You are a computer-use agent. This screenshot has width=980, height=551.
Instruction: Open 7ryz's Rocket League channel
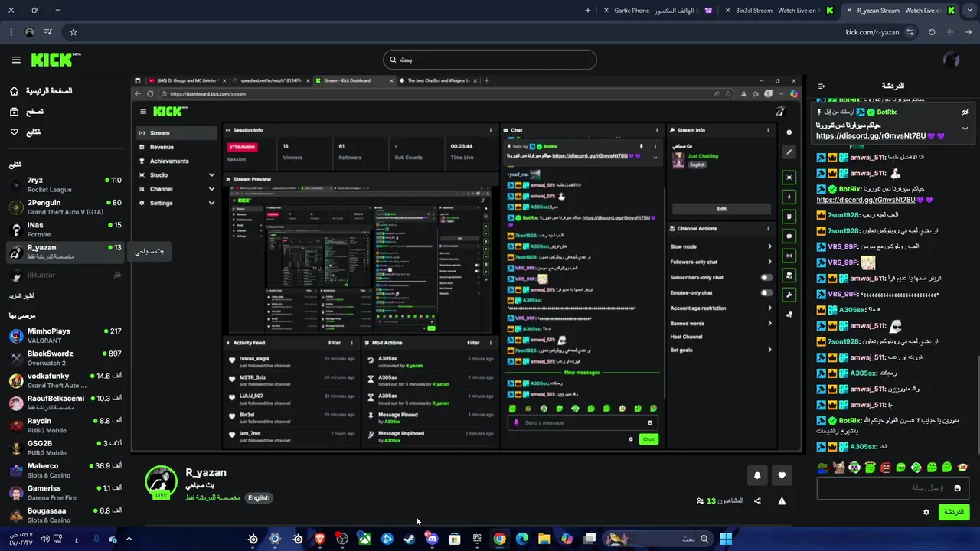pos(64,184)
